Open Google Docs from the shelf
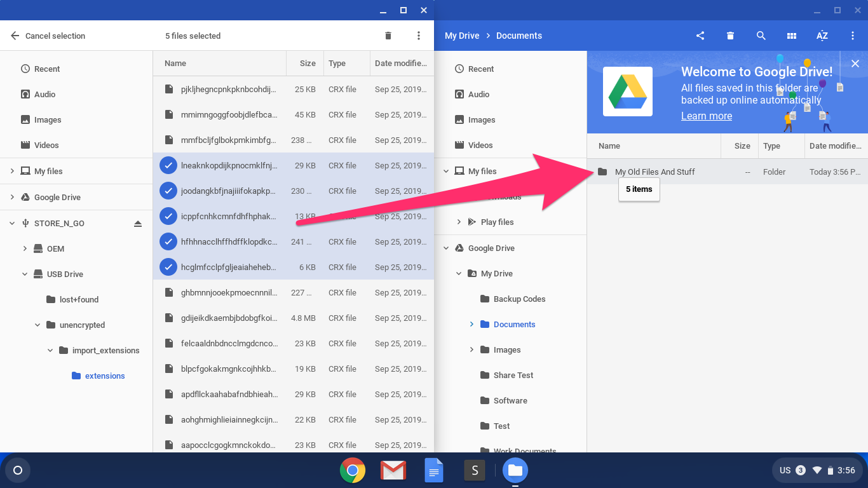868x488 pixels. [434, 470]
